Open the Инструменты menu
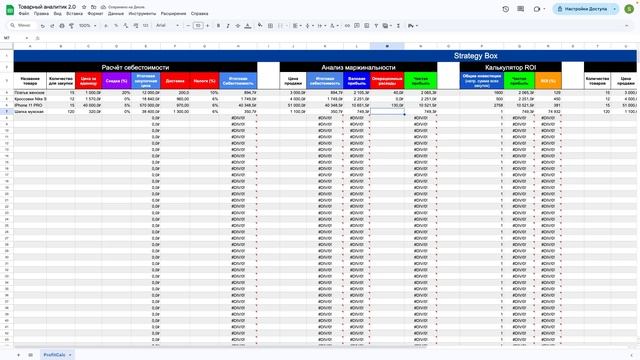 [x=142, y=13]
